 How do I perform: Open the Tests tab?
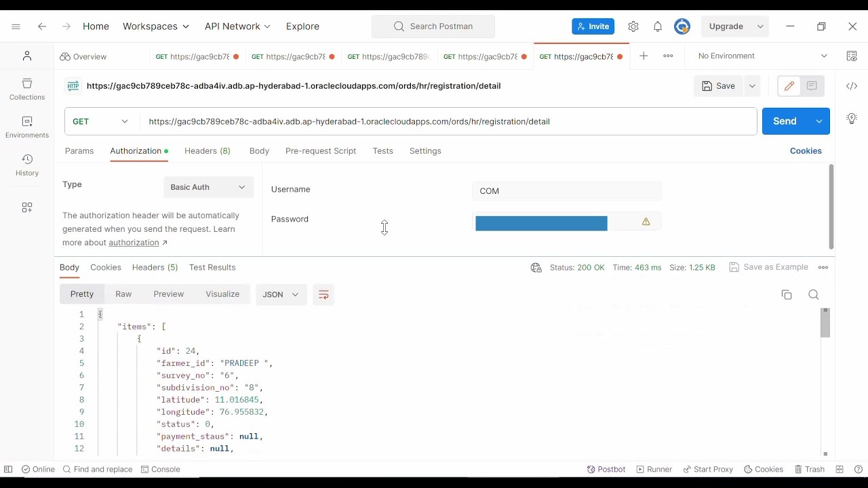(383, 151)
